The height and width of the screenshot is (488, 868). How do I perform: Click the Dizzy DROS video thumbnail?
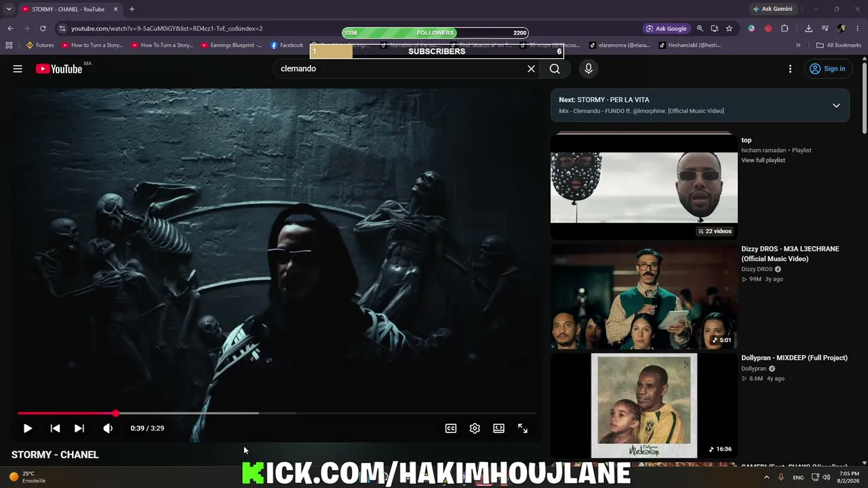pos(644,296)
